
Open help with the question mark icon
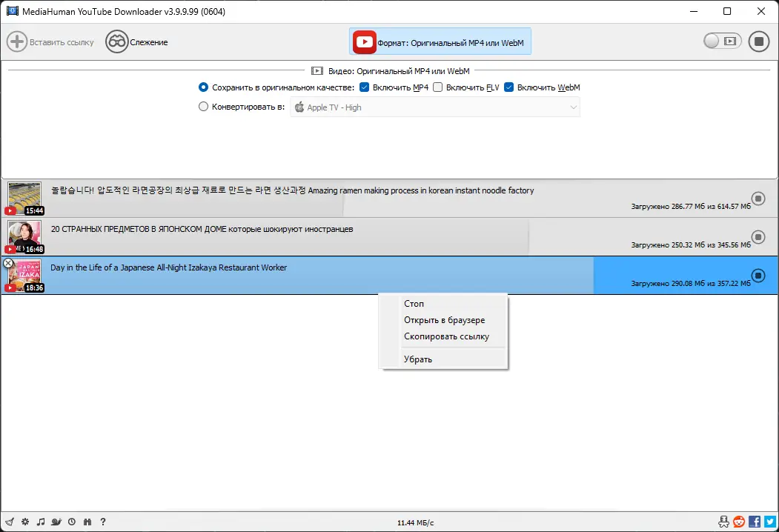coord(103,522)
